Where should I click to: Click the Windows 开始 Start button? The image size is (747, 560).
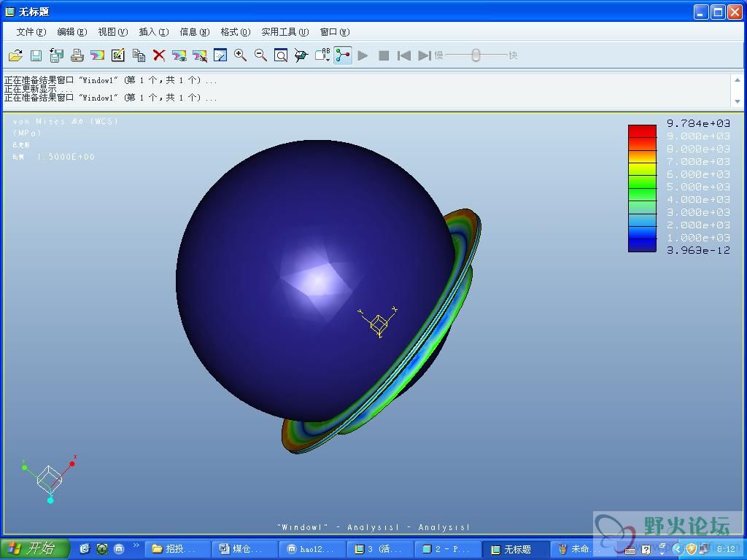click(34, 548)
